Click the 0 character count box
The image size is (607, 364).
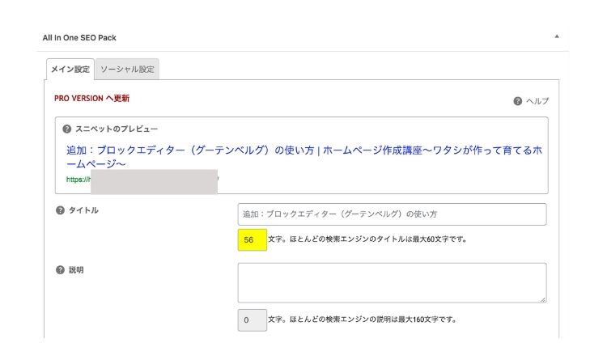[253, 320]
